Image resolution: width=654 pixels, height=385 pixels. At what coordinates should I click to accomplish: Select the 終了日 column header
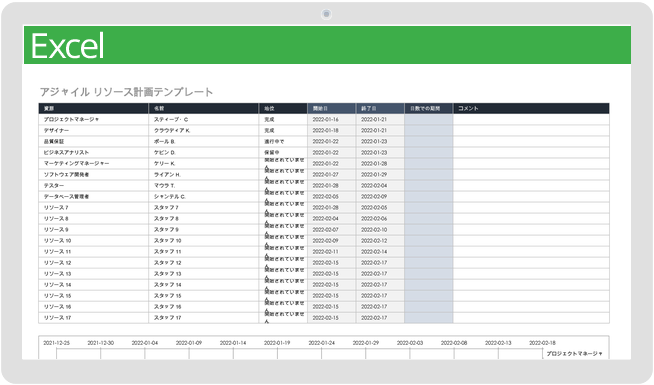point(380,108)
